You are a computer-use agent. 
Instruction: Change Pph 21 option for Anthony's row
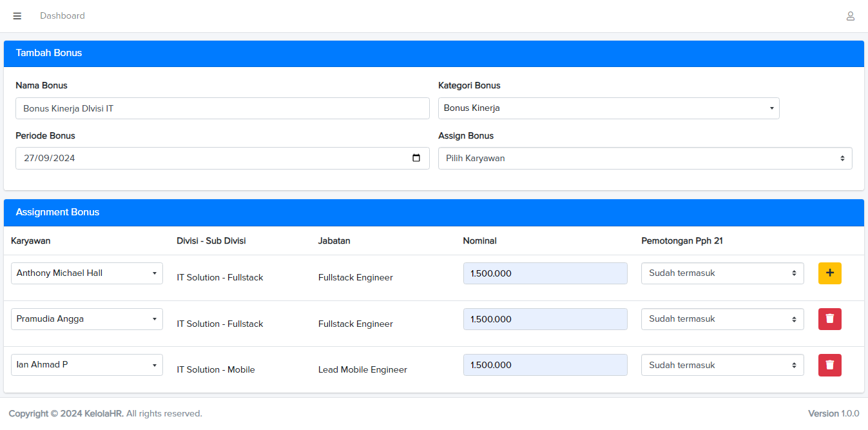coord(722,273)
